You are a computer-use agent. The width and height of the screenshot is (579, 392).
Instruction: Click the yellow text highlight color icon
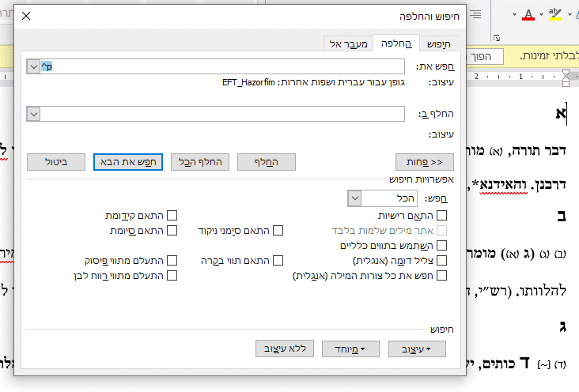555,14
